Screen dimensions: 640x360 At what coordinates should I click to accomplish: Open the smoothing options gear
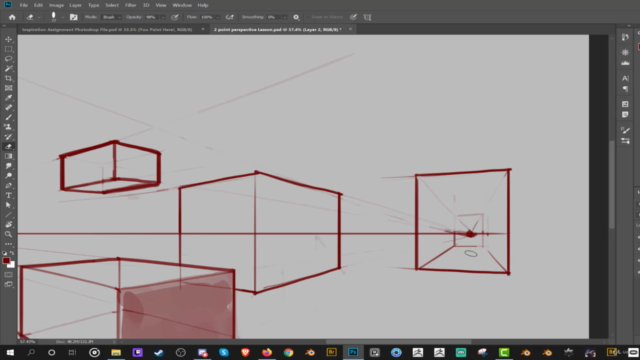[x=296, y=17]
